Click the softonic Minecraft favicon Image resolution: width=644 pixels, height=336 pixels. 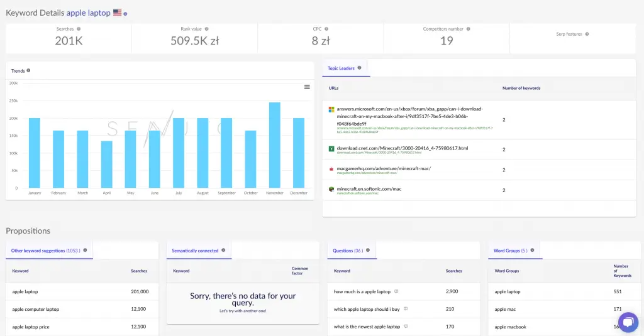[331, 189]
